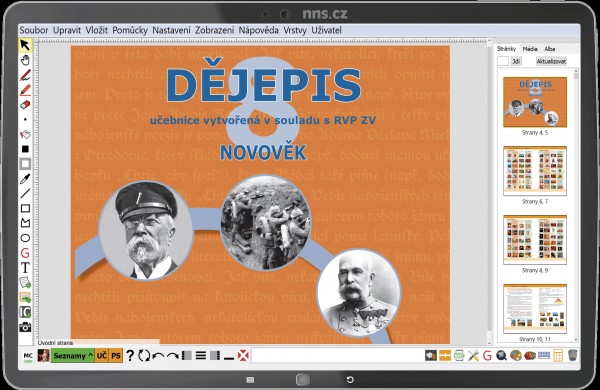
Task: Switch to the Média tab
Action: pyautogui.click(x=530, y=49)
